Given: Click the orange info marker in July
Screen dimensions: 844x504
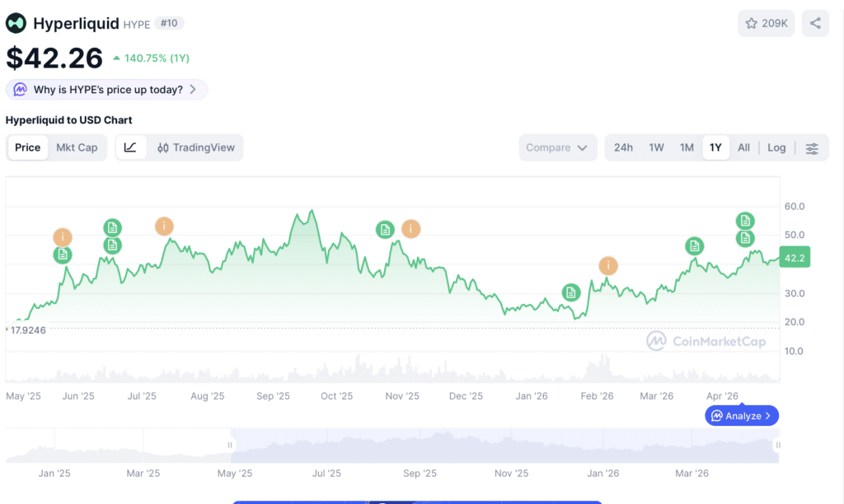Looking at the screenshot, I should (165, 226).
